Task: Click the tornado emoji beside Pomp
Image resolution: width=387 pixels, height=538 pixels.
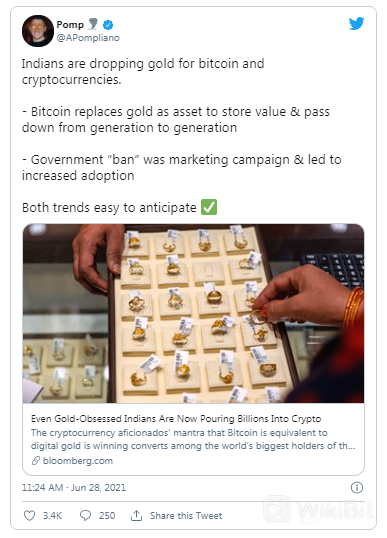Action: pos(93,24)
